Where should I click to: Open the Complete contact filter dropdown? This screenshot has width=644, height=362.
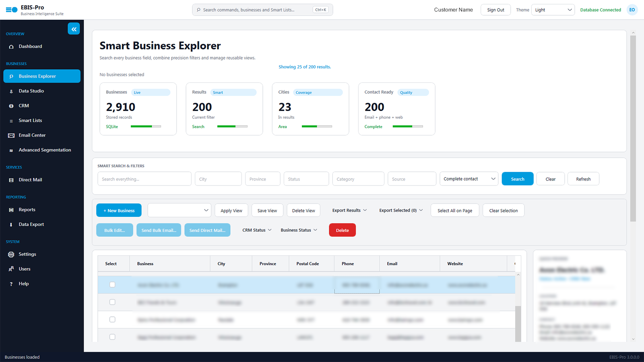click(469, 179)
